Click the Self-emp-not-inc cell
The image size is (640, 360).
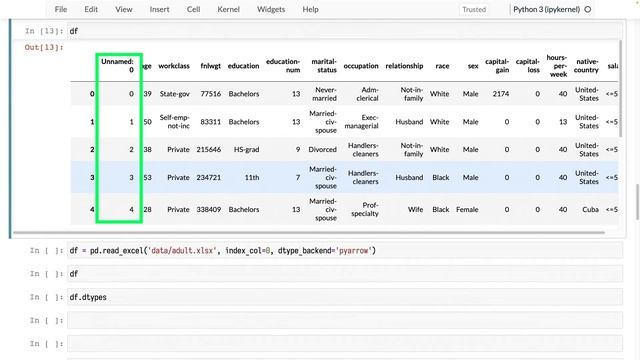pyautogui.click(x=175, y=122)
